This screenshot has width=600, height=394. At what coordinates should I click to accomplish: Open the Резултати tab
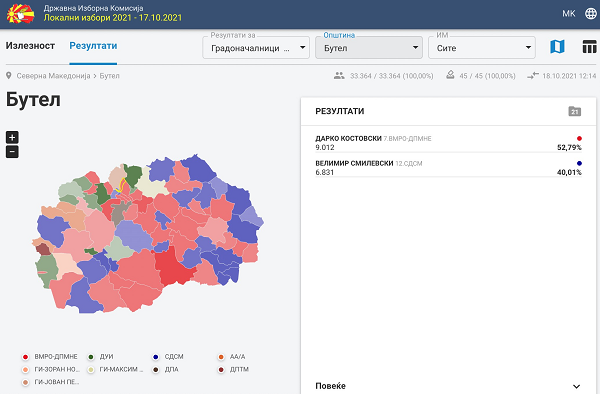pyautogui.click(x=93, y=46)
